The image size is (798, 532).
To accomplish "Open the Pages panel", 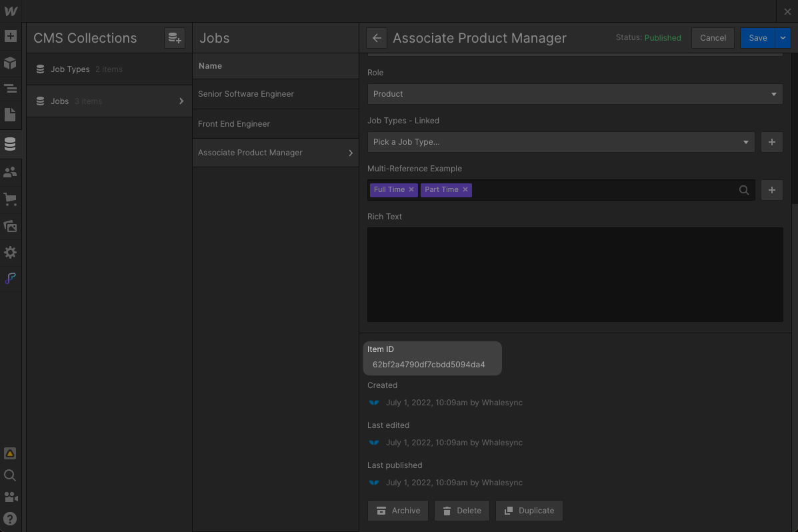I will coord(10,115).
